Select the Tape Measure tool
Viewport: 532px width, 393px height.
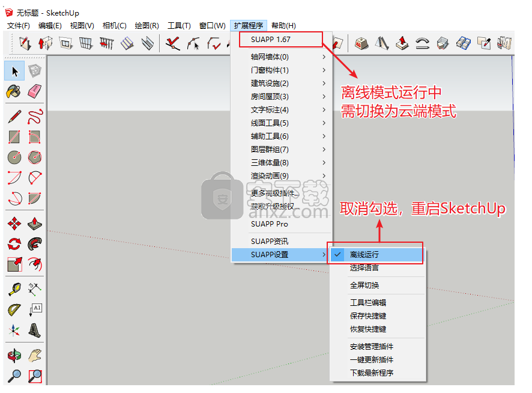[14, 289]
